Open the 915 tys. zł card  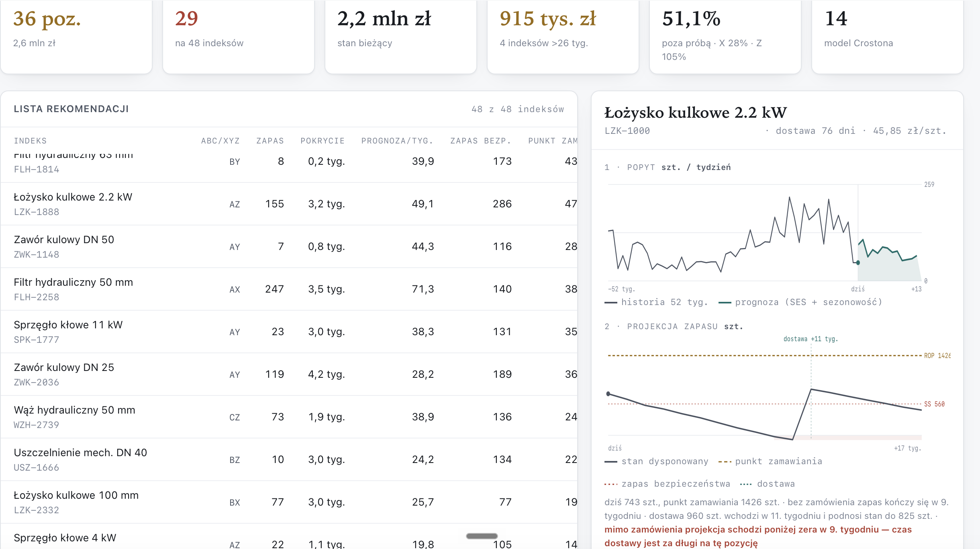click(563, 36)
